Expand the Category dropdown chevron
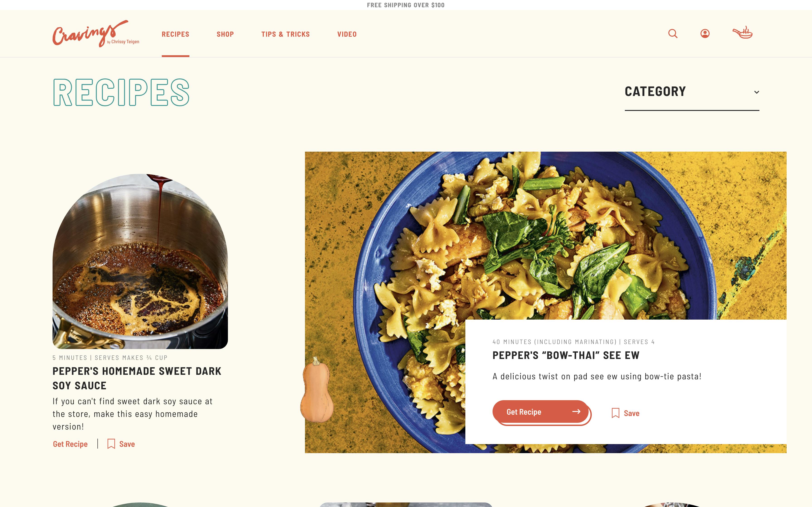The height and width of the screenshot is (507, 812). click(x=756, y=92)
